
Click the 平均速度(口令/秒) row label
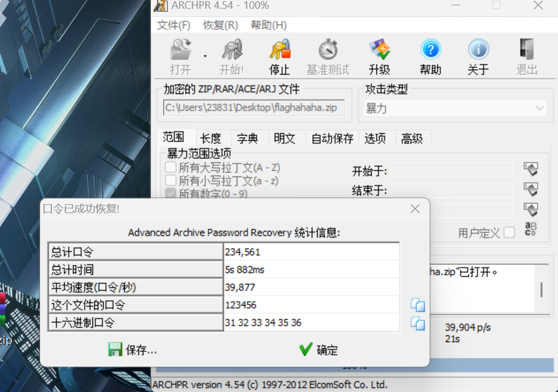136,287
